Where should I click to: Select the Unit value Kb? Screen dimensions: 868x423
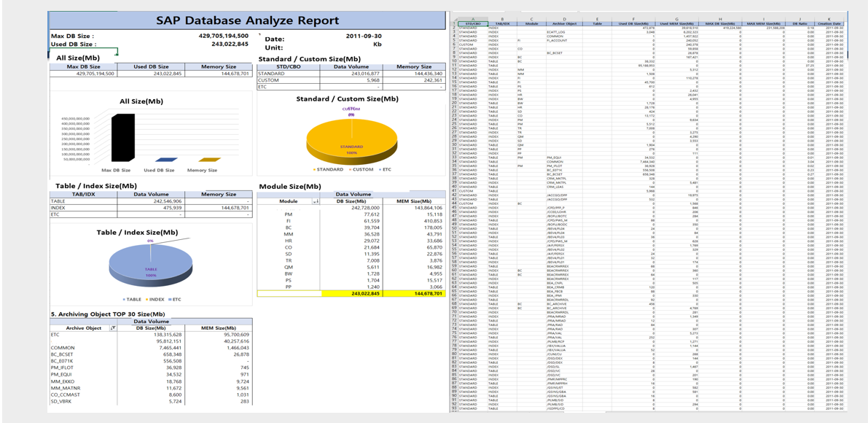coord(378,44)
